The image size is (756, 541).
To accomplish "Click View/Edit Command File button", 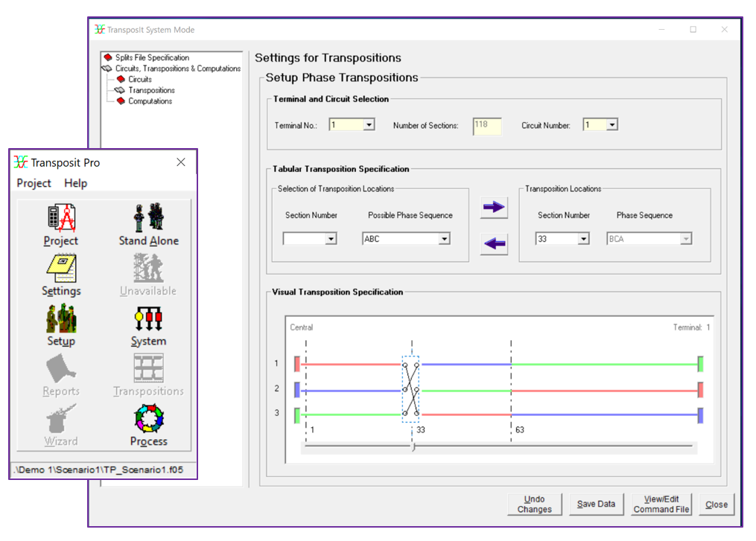I will [x=661, y=505].
